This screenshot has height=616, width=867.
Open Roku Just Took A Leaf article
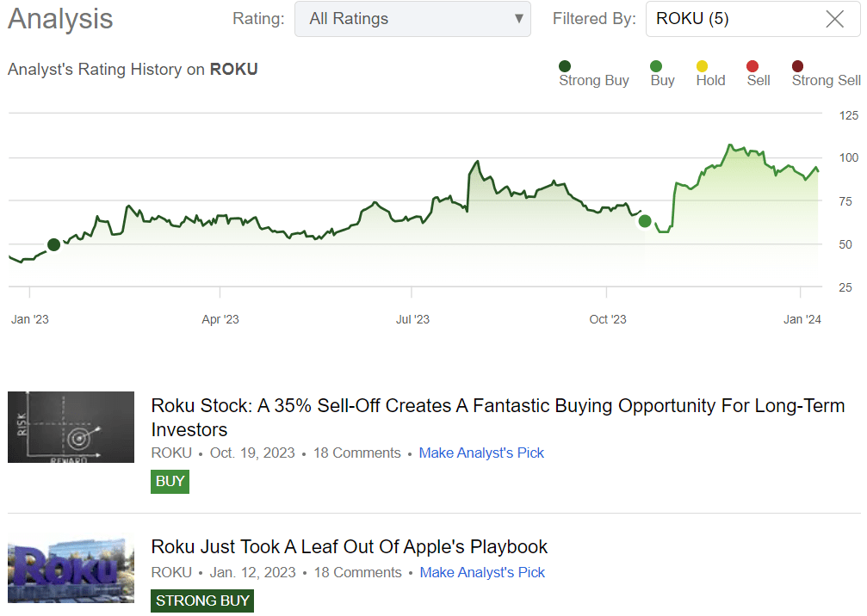[350, 546]
